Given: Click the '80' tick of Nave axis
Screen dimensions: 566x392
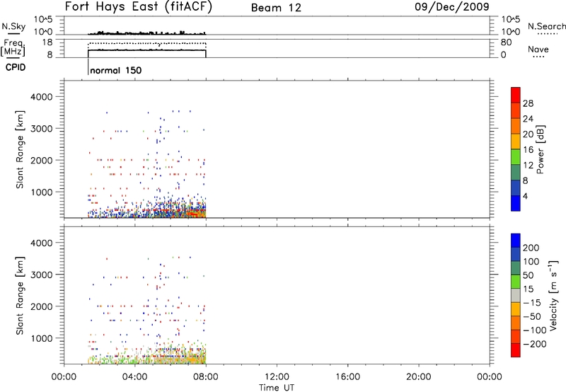Looking at the screenshot, I should (506, 42).
